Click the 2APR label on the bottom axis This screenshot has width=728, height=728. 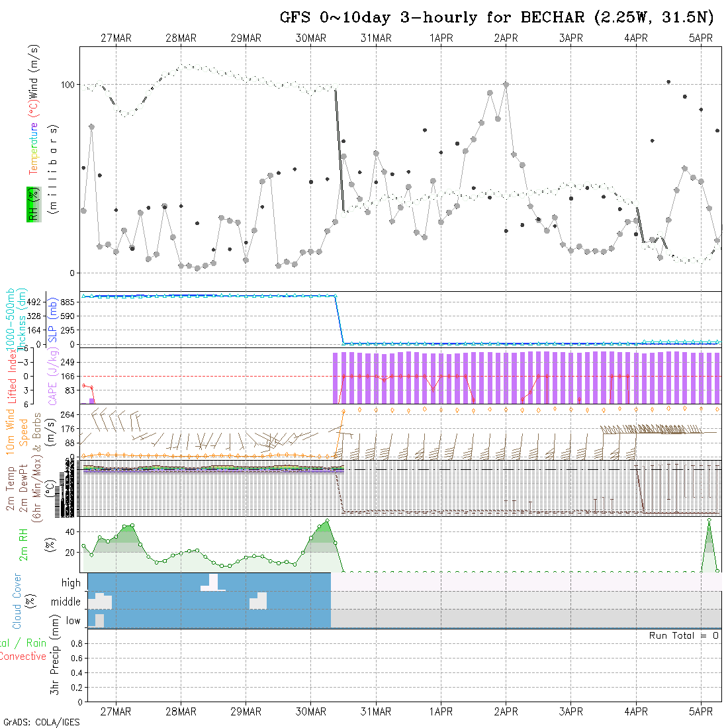[506, 711]
